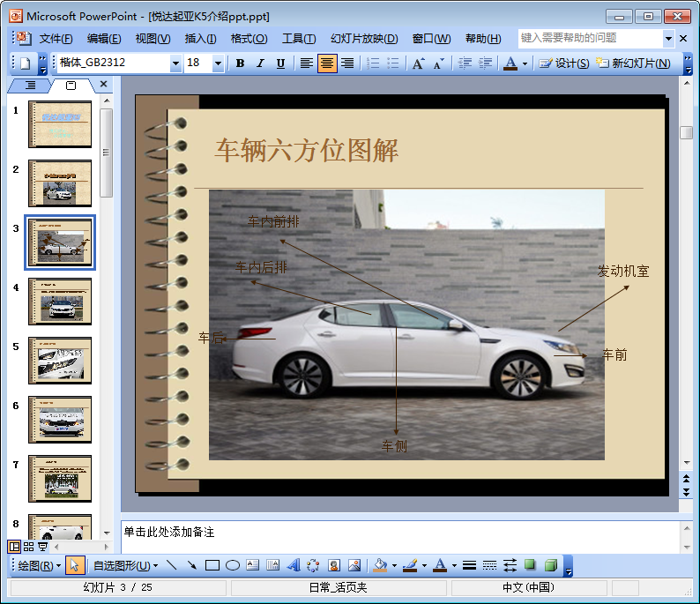Increase indent level
This screenshot has height=604, width=700.
[x=485, y=63]
